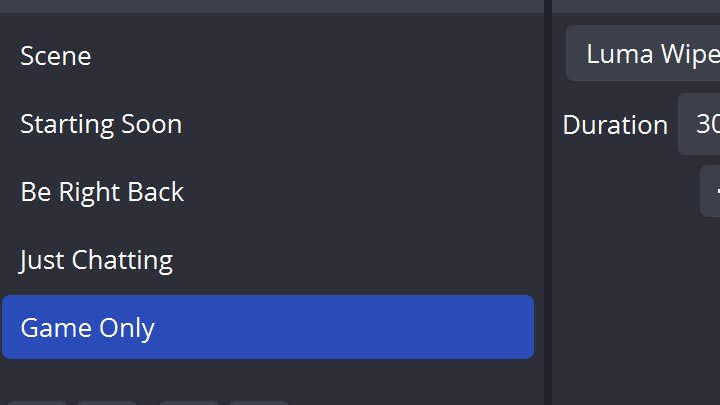Click the add transition button below Duration
Viewport: 720px width, 405px height.
711,191
